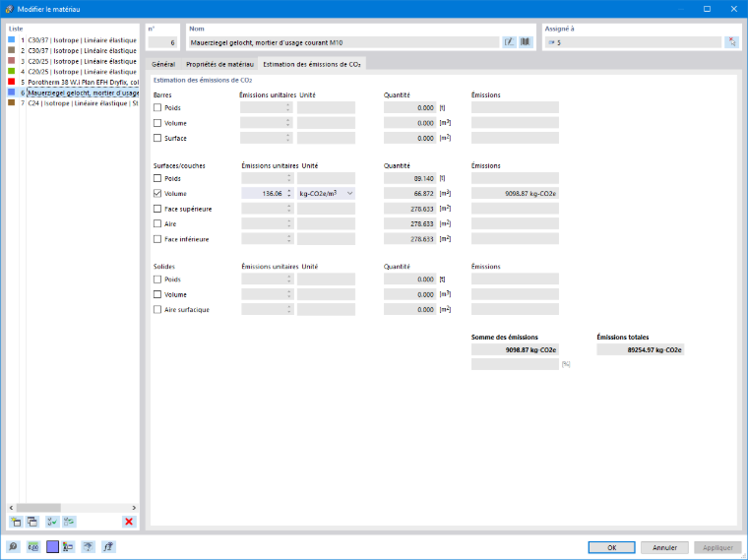Viewport: 748px width, 560px height.
Task: Enable Aire checkbox
Action: click(x=157, y=223)
